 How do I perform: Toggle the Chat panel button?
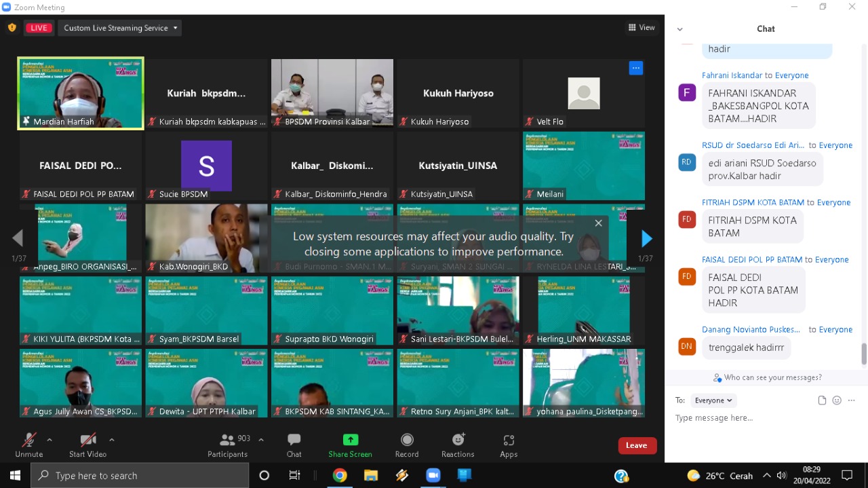pyautogui.click(x=294, y=445)
